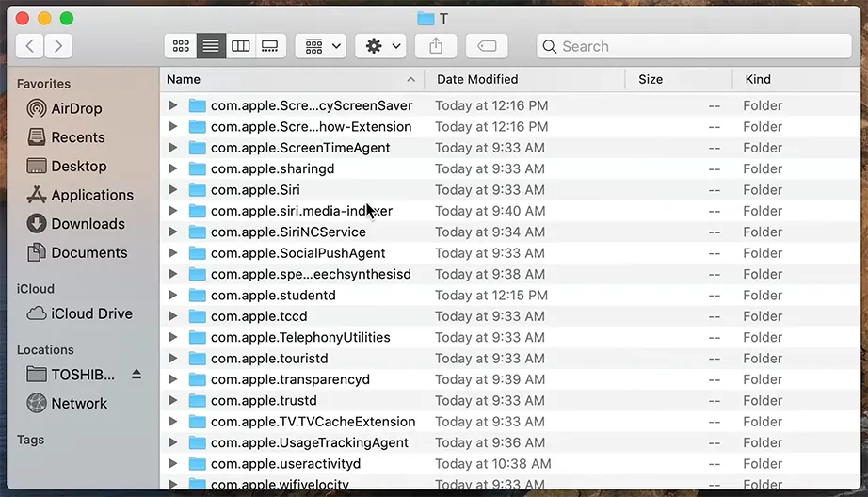This screenshot has width=868, height=497.
Task: Go forward with the right arrow button
Action: (x=58, y=46)
